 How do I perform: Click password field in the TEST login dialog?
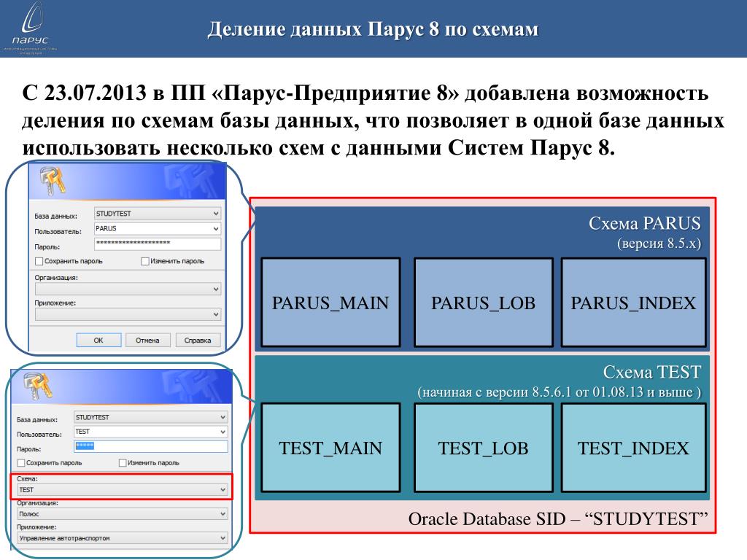pos(151,446)
